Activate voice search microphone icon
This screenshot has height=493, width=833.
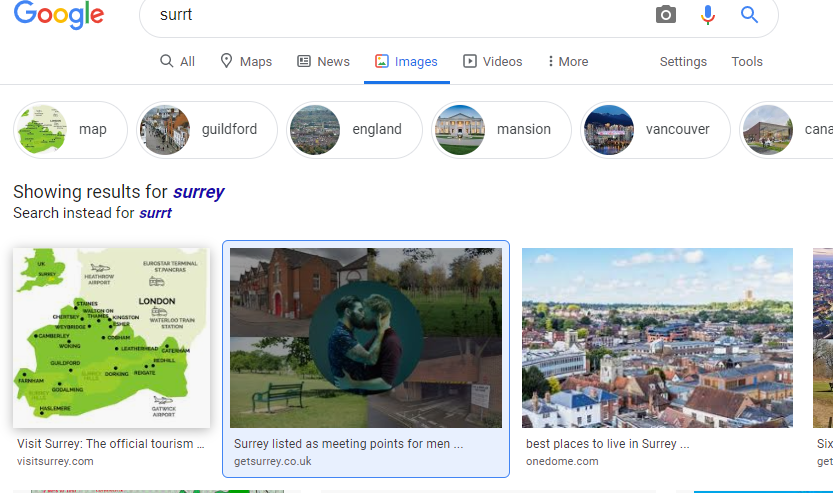(x=708, y=15)
